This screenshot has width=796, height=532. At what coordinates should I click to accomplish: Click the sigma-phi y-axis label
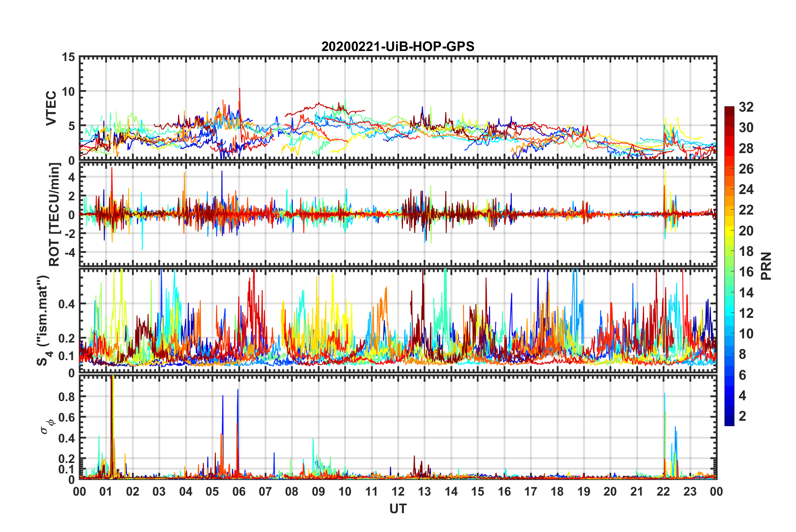pyautogui.click(x=48, y=425)
